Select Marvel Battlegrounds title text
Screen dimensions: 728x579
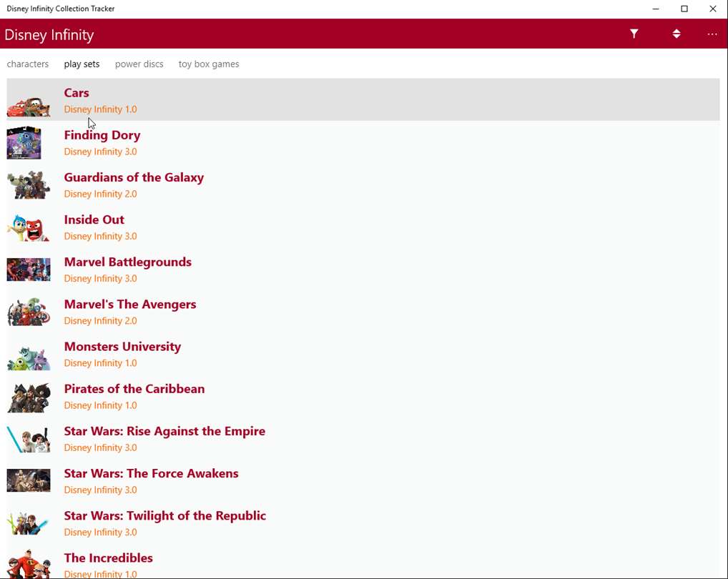click(x=128, y=262)
